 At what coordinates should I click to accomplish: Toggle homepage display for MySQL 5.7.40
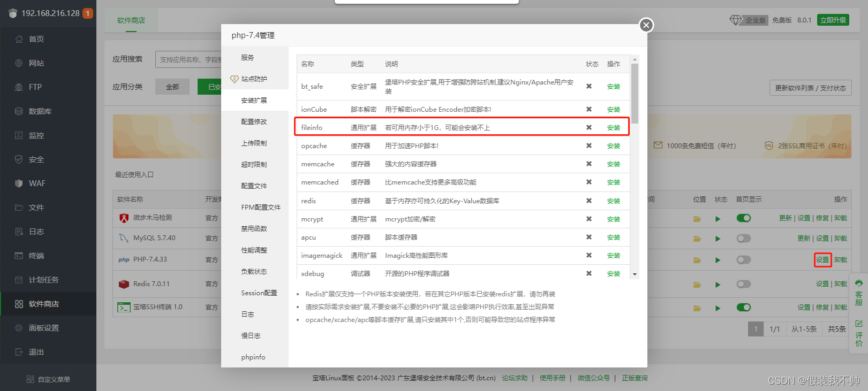(x=743, y=239)
